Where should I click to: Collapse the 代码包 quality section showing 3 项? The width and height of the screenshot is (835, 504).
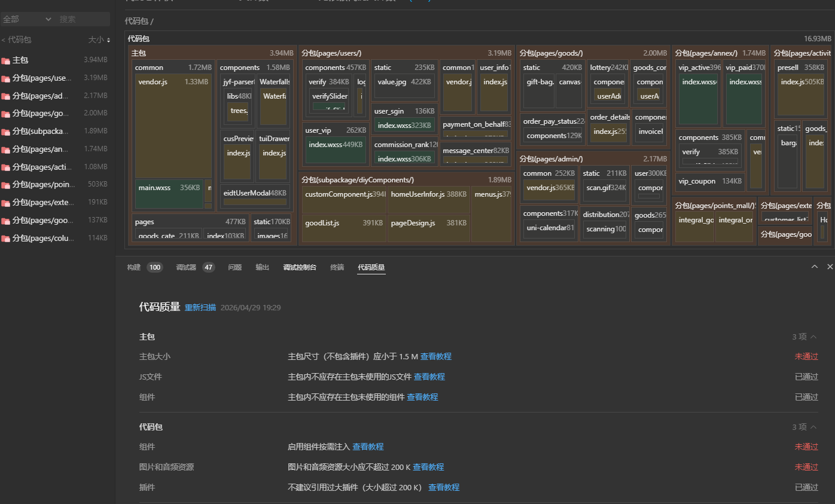click(x=813, y=427)
